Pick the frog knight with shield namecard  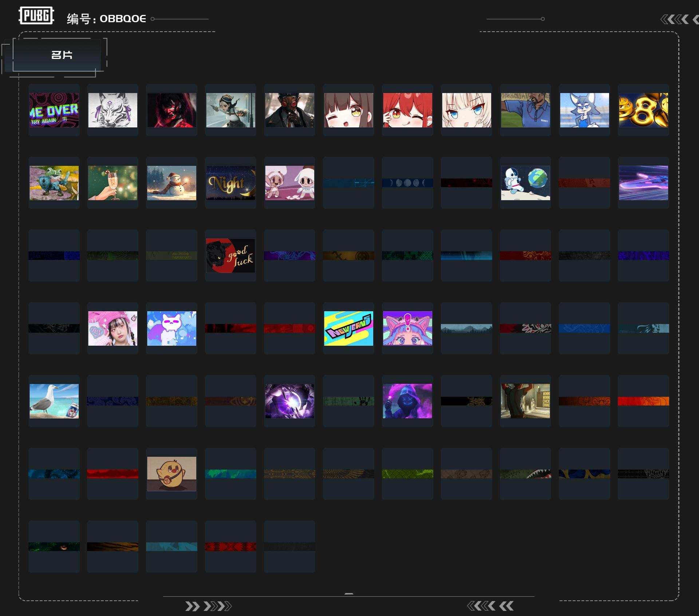pos(54,183)
